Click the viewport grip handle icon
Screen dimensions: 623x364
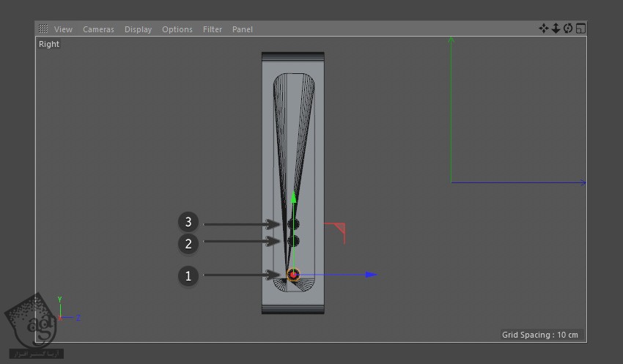(x=43, y=29)
